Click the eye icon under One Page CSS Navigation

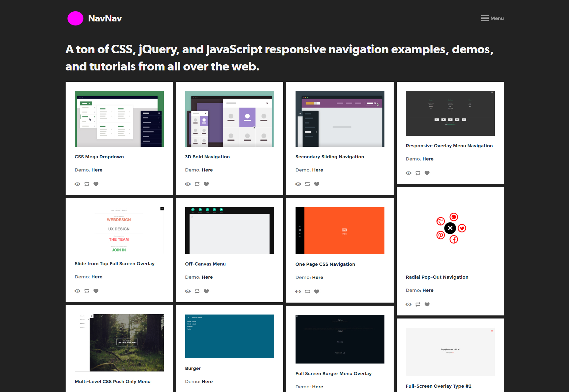[298, 292]
